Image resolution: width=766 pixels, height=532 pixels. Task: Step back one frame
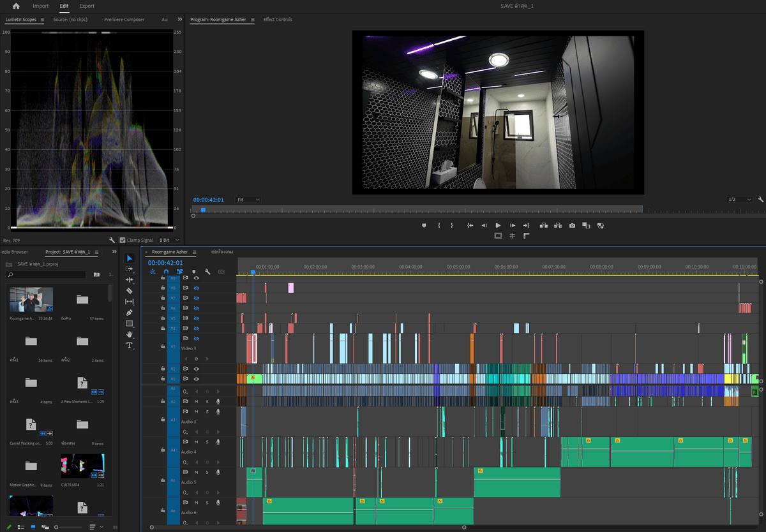(x=484, y=225)
